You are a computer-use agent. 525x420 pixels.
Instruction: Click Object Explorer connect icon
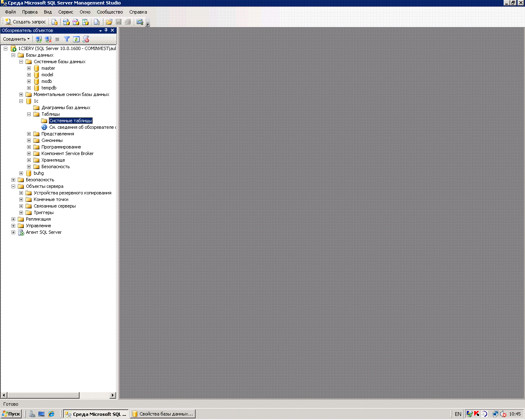point(39,39)
